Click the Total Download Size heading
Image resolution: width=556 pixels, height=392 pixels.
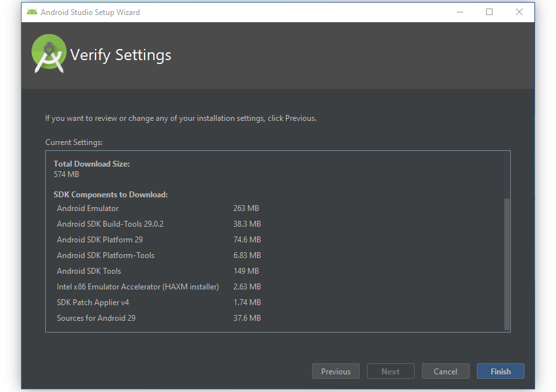(x=92, y=163)
